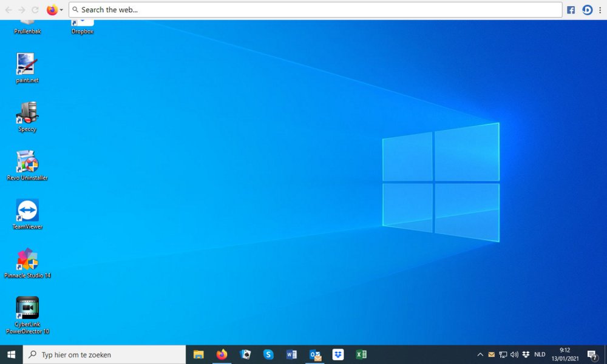Open Word from the taskbar
Screen dimensions: 607x364
pos(291,354)
